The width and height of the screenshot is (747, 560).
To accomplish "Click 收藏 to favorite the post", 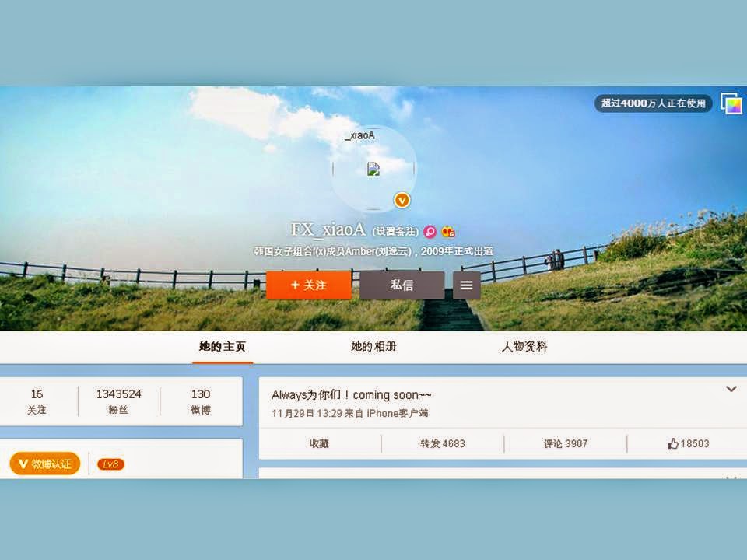I will [x=319, y=444].
